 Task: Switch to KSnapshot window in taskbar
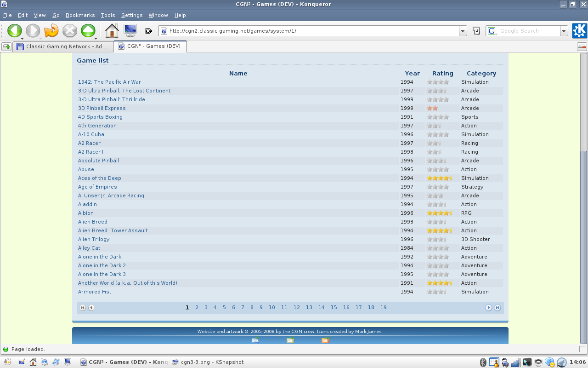pos(208,362)
